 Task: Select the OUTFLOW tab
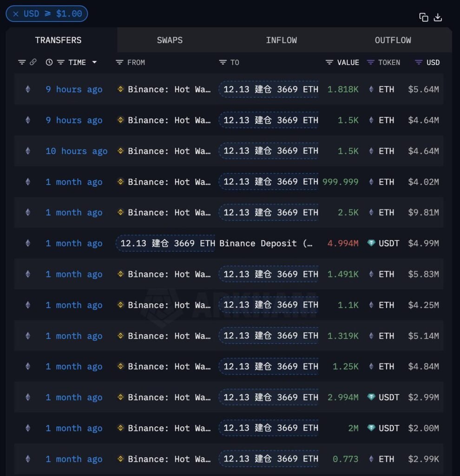(393, 40)
